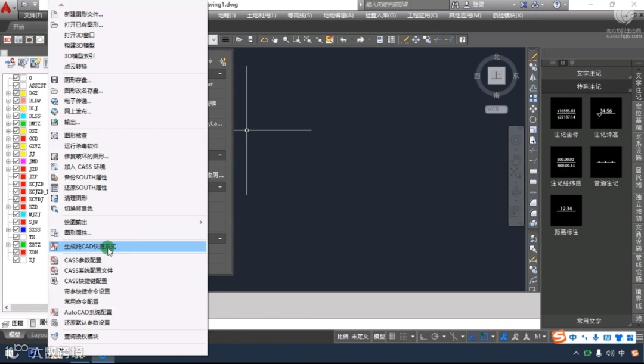Select 生成纯CAD快捷方式 menu entry
Viewport: 644px width, 364px height.
click(x=128, y=247)
